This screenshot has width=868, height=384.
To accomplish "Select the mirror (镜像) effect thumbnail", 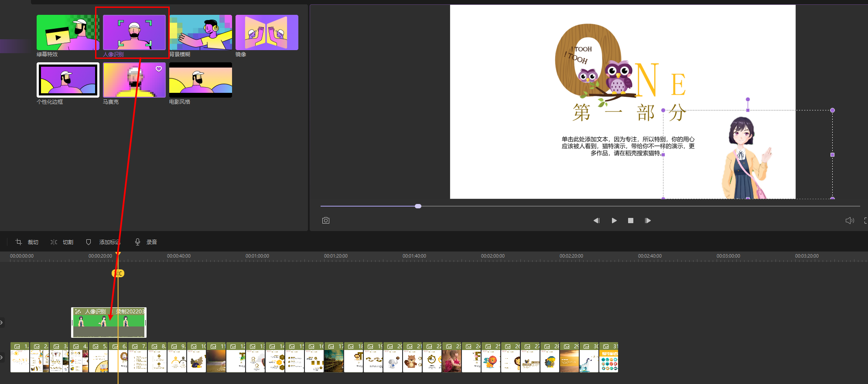I will click(x=267, y=33).
